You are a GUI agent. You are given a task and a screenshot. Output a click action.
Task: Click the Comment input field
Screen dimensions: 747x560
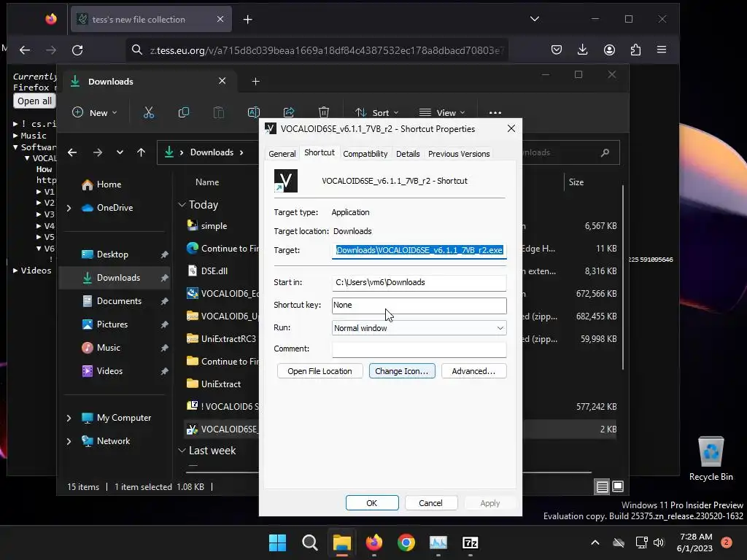click(419, 349)
